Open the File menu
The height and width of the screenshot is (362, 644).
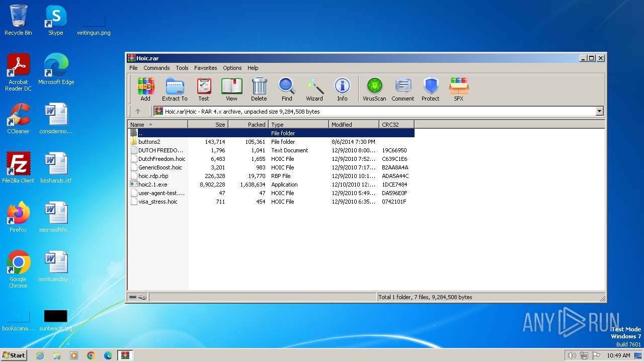133,68
